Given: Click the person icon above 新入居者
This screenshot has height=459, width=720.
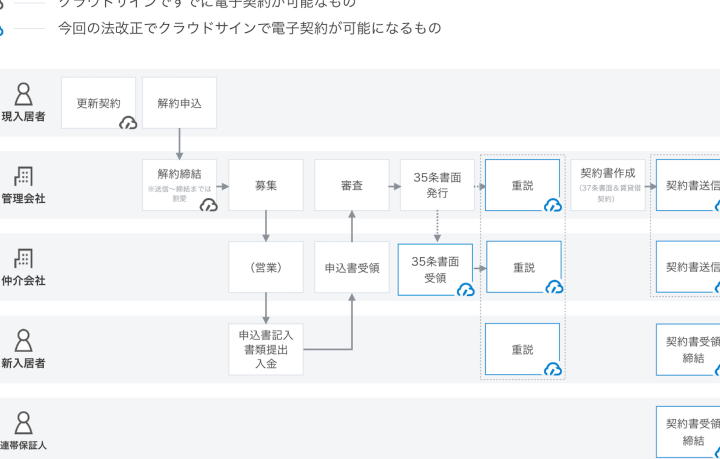Looking at the screenshot, I should click(23, 341).
